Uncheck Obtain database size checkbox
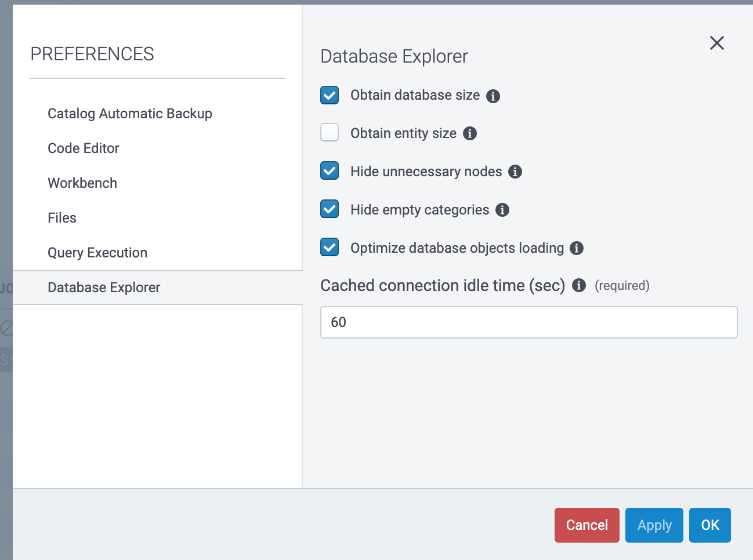 330,95
